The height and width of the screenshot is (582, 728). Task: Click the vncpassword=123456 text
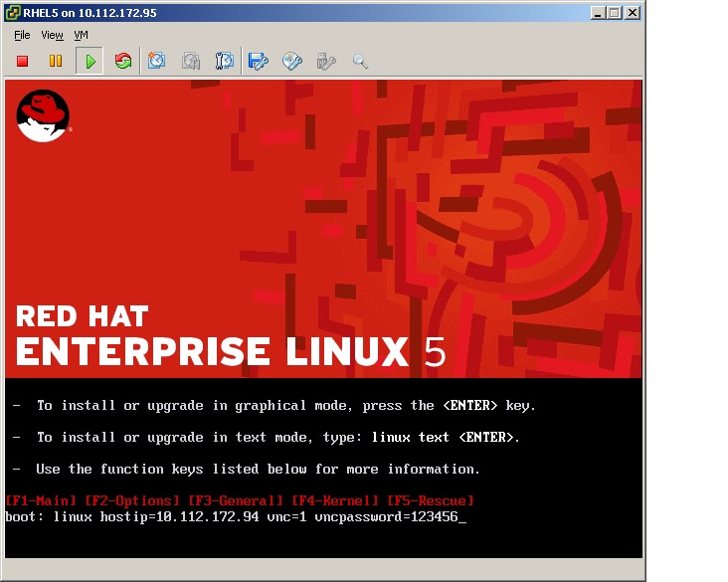(387, 517)
